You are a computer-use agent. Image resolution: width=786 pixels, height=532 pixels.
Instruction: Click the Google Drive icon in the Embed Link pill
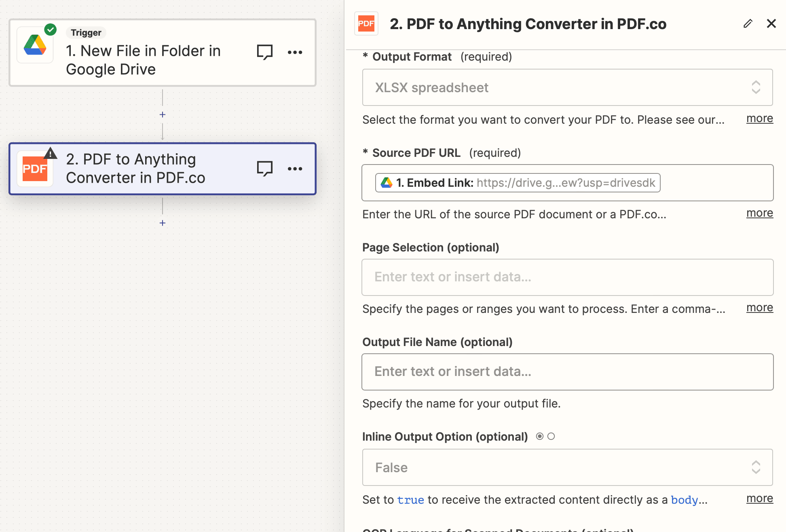tap(387, 182)
